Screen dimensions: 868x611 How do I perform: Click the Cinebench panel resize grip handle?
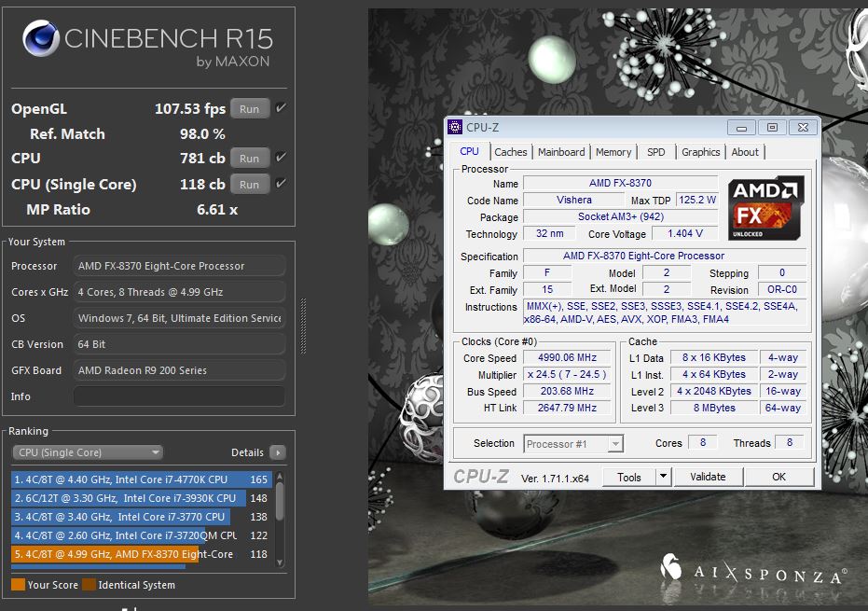pos(303,326)
